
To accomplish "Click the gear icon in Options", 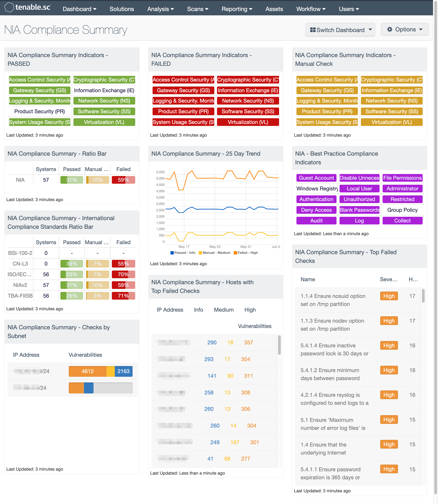I will [x=390, y=29].
